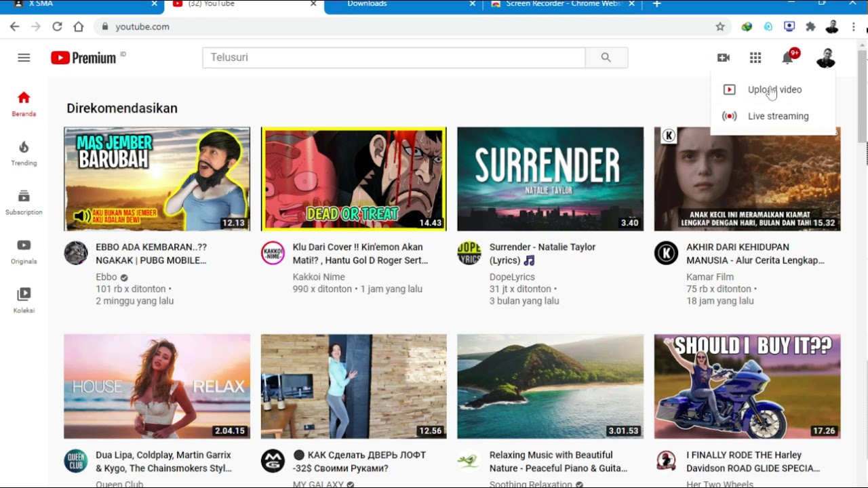Bookmark this page with the star
Viewport: 868px width, 488px height.
[720, 26]
